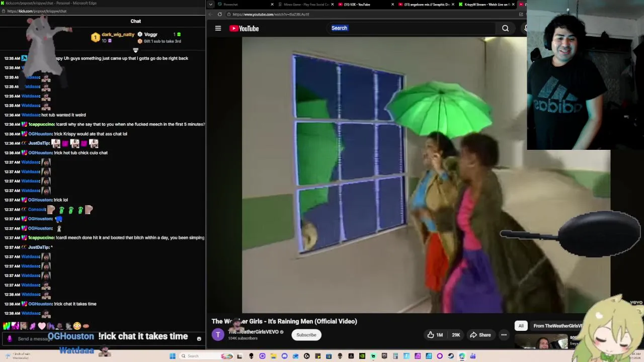This screenshot has height=362, width=644.
Task: Open NVIDIA app from the taskbar
Action: click(x=362, y=356)
